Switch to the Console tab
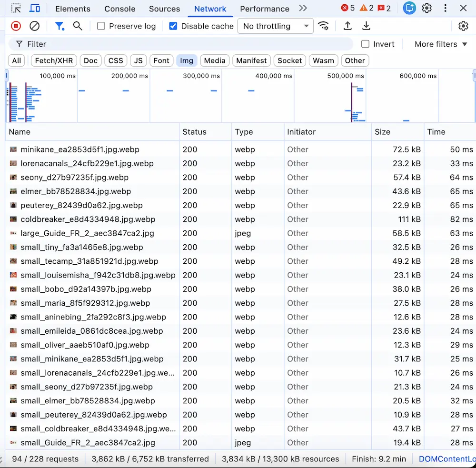 click(x=119, y=9)
